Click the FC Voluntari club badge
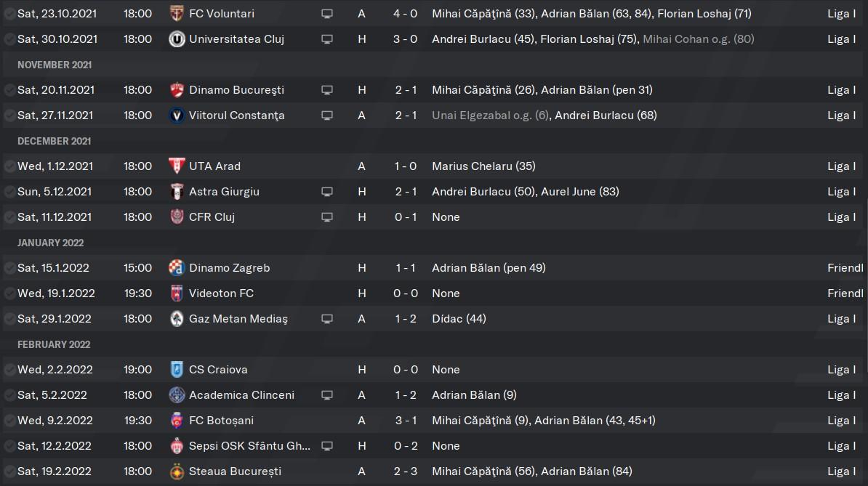 coord(177,13)
